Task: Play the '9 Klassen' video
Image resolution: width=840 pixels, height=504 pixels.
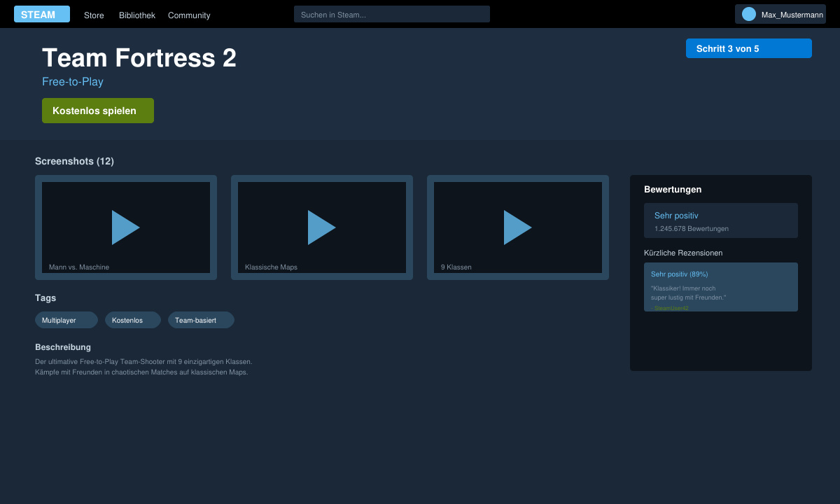Action: 518,227
